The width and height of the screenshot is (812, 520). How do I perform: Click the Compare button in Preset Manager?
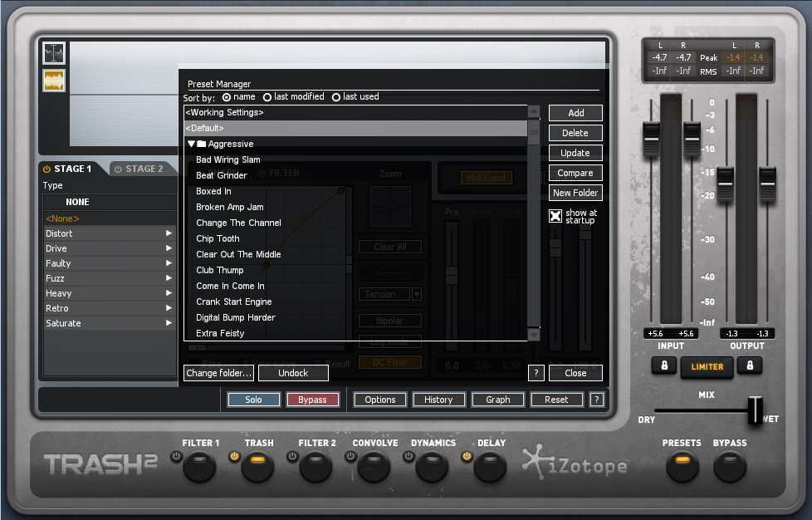tap(575, 173)
